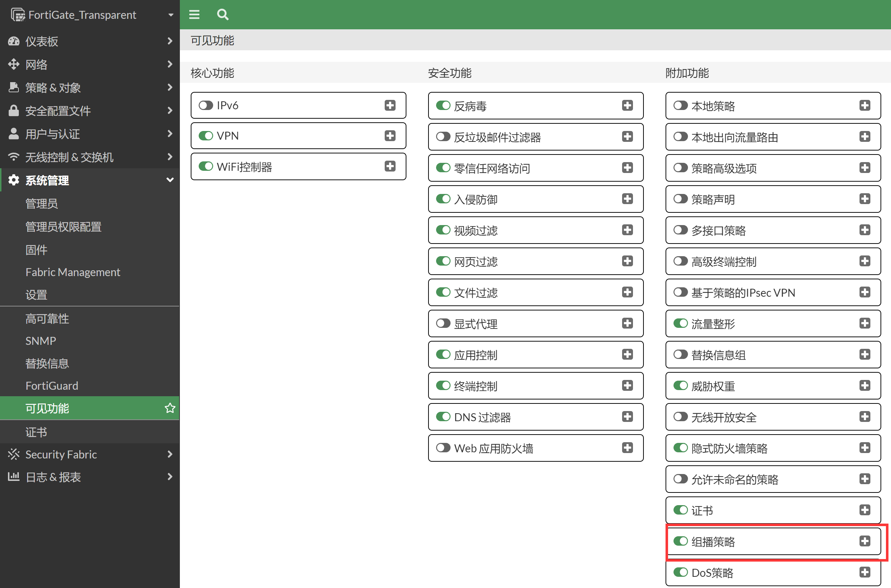Enable the IPv6 toggle
Image resolution: width=891 pixels, height=588 pixels.
pyautogui.click(x=206, y=105)
